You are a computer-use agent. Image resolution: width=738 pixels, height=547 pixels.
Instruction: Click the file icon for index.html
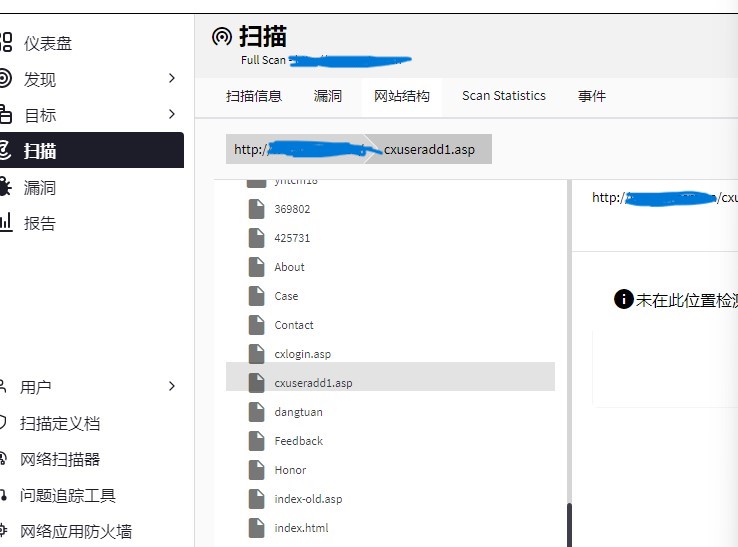[x=257, y=528]
